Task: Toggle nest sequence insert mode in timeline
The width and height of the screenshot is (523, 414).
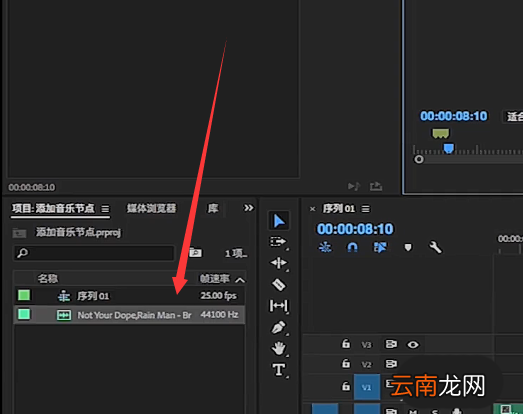Action: click(x=325, y=248)
